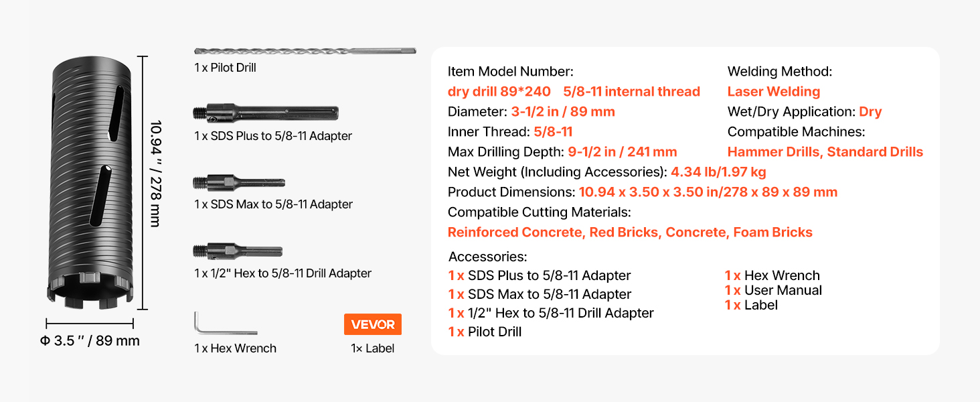Click the Wet/Dry Application value "Dry"
Image resolution: width=980 pixels, height=402 pixels.
tap(870, 112)
